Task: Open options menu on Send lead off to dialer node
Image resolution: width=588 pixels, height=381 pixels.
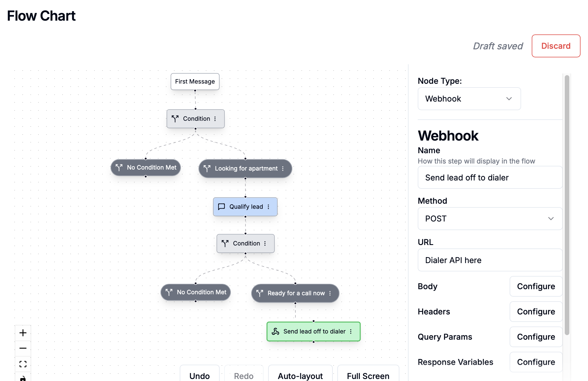Action: pyautogui.click(x=351, y=332)
